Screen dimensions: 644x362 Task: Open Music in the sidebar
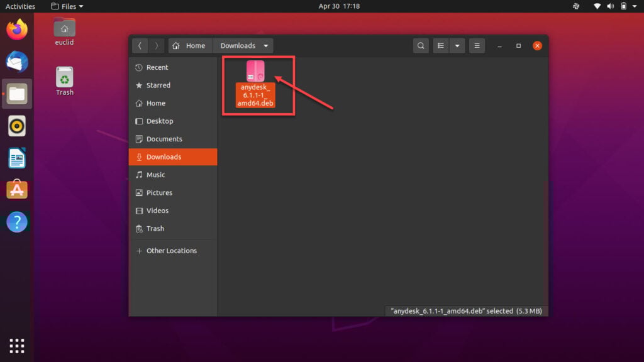click(173, 175)
